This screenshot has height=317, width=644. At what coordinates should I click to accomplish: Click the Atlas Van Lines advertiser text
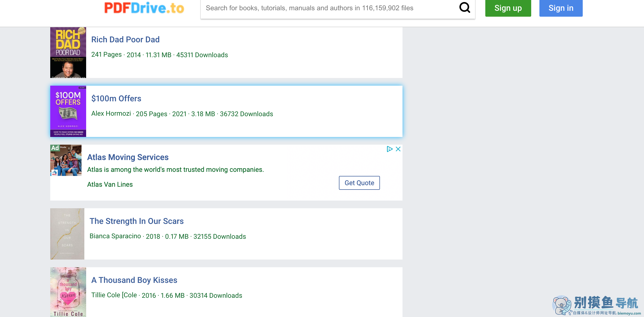click(x=110, y=184)
